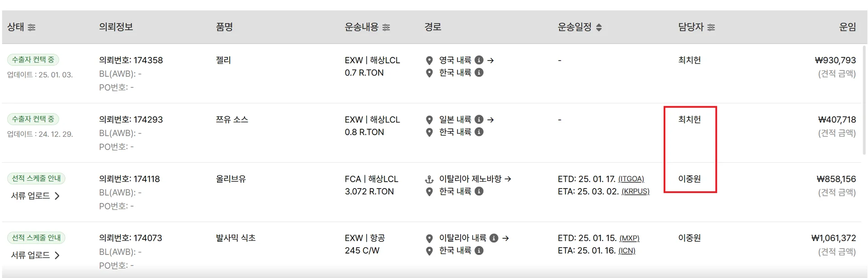The image size is (868, 278).
Task: Click the 의뢰정보 column header
Action: coord(116,27)
